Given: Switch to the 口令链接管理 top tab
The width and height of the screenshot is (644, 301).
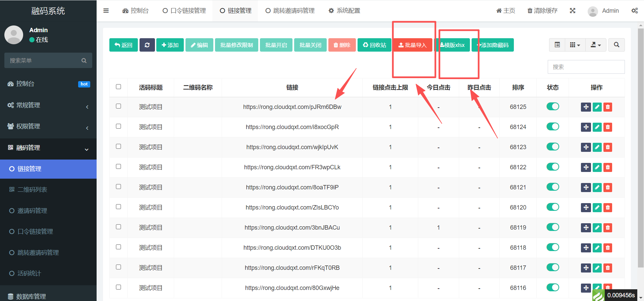Looking at the screenshot, I should coord(184,11).
